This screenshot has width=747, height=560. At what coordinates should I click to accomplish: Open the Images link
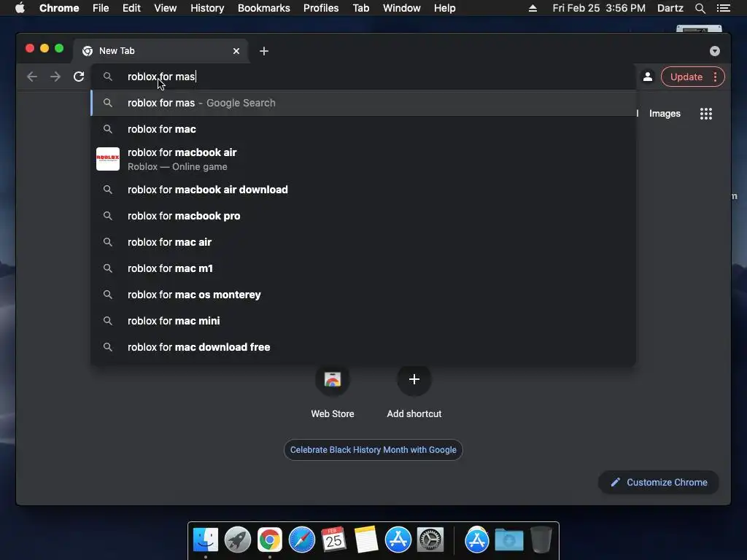coord(665,113)
